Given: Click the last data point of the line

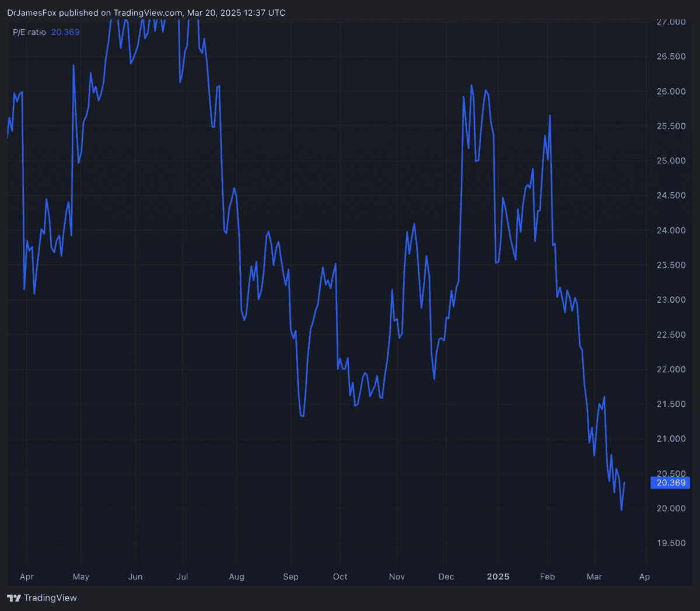Looking at the screenshot, I should point(624,483).
